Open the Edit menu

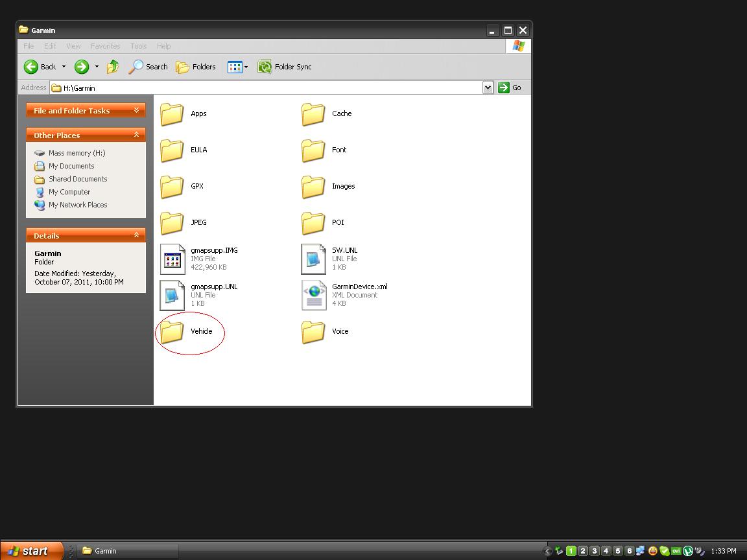[49, 46]
